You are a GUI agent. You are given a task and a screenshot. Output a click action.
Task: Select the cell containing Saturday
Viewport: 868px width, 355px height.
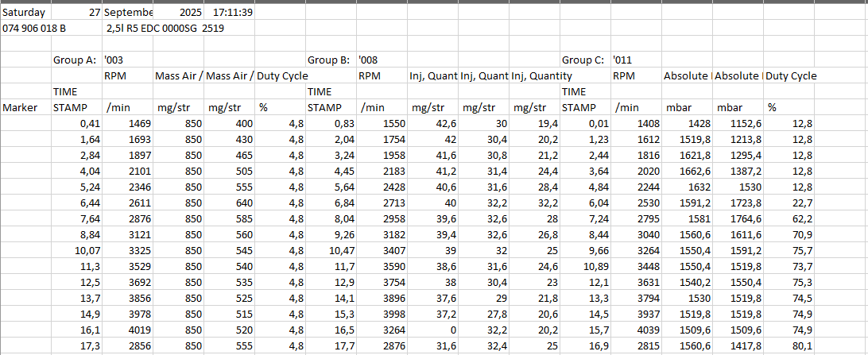coord(25,14)
